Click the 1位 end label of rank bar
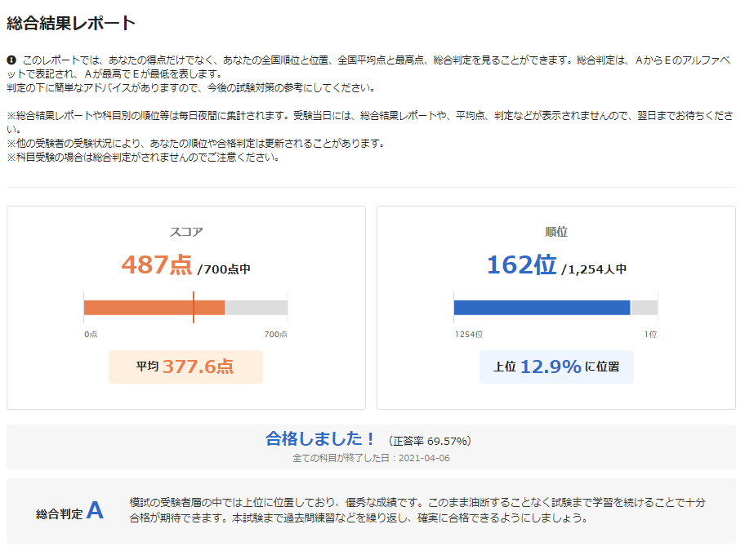This screenshot has height=560, width=745. (651, 335)
